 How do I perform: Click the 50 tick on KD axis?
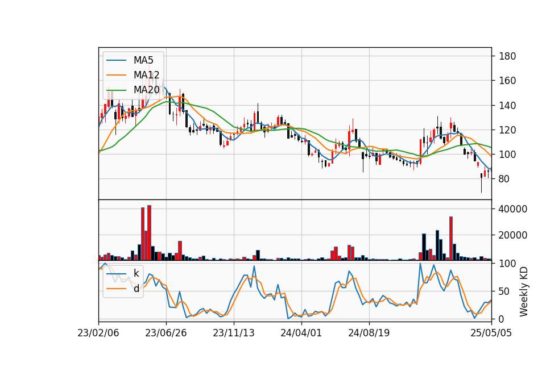(x=504, y=291)
